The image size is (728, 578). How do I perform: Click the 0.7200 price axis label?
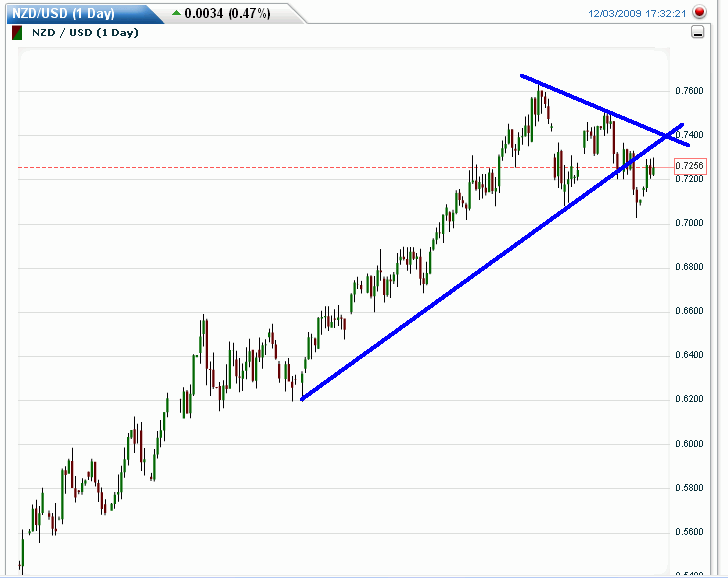(689, 179)
